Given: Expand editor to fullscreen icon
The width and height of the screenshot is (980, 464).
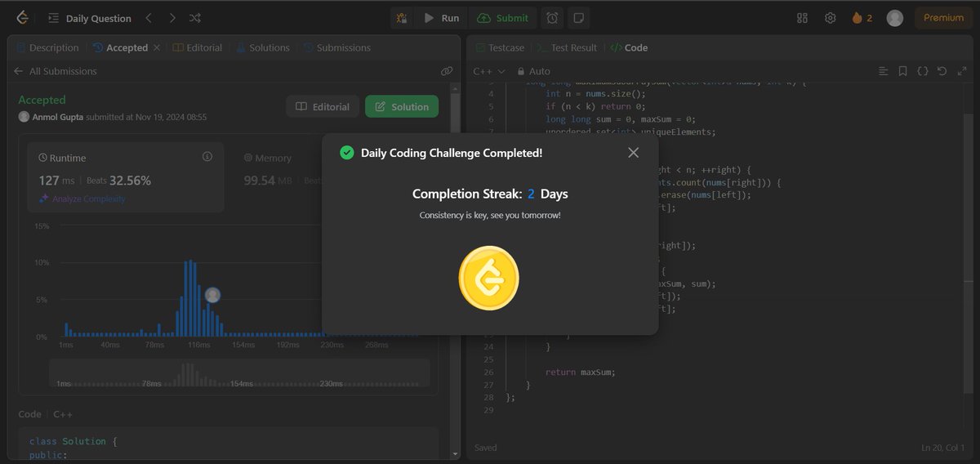Looking at the screenshot, I should point(960,71).
